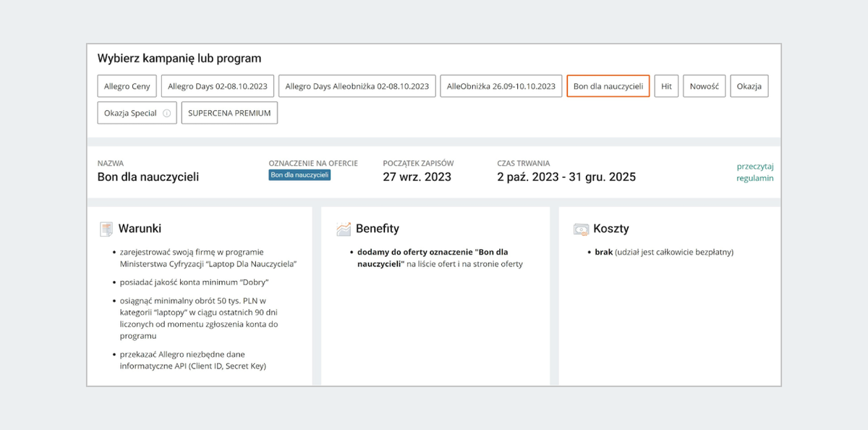The height and width of the screenshot is (430, 868).
Task: Select the Bon dla nauczycieli program button
Action: pyautogui.click(x=608, y=86)
